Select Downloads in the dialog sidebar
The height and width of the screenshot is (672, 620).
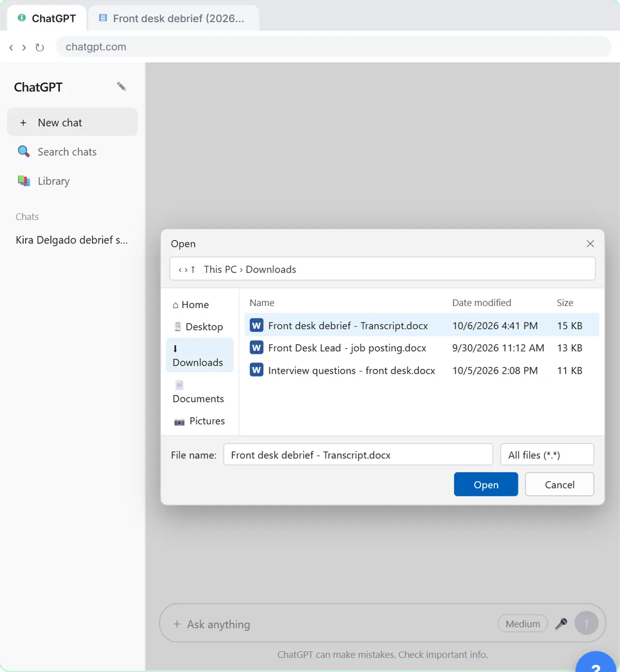click(199, 355)
